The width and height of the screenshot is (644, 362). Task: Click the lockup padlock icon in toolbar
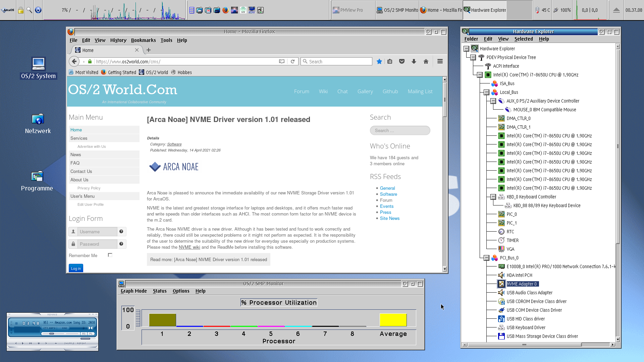20,10
